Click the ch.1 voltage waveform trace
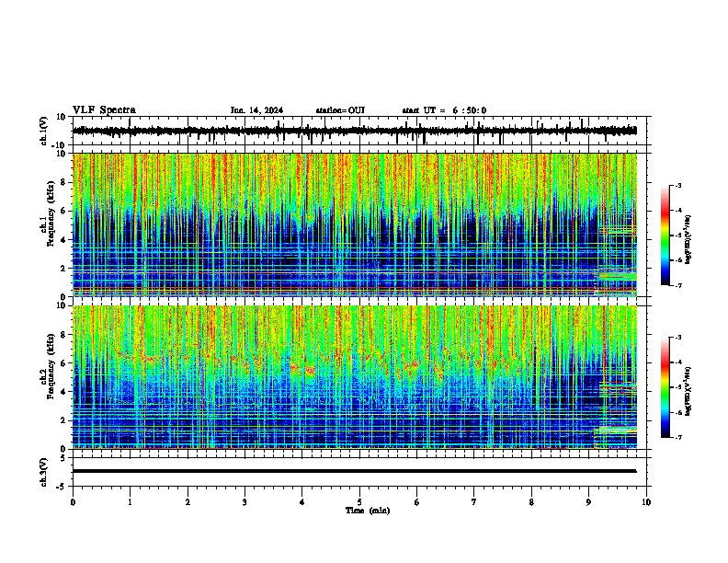The image size is (728, 563). [x=355, y=131]
